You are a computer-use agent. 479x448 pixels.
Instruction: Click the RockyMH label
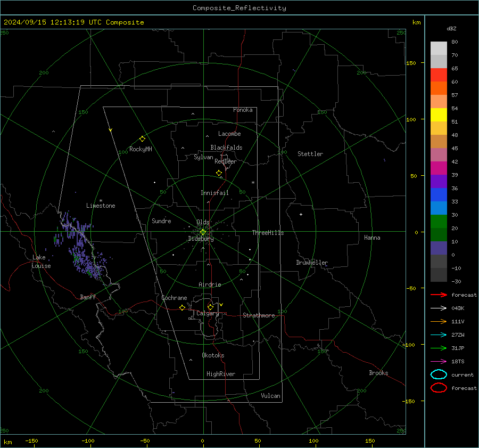141,149
